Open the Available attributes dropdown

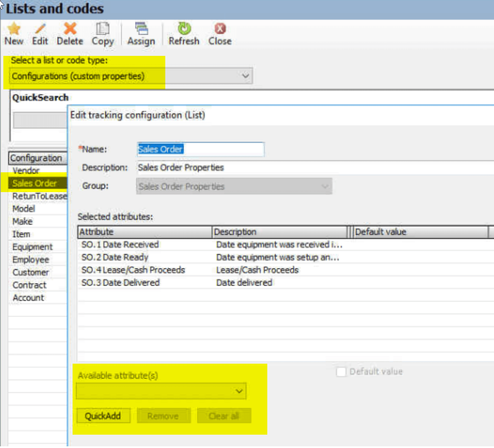point(238,391)
